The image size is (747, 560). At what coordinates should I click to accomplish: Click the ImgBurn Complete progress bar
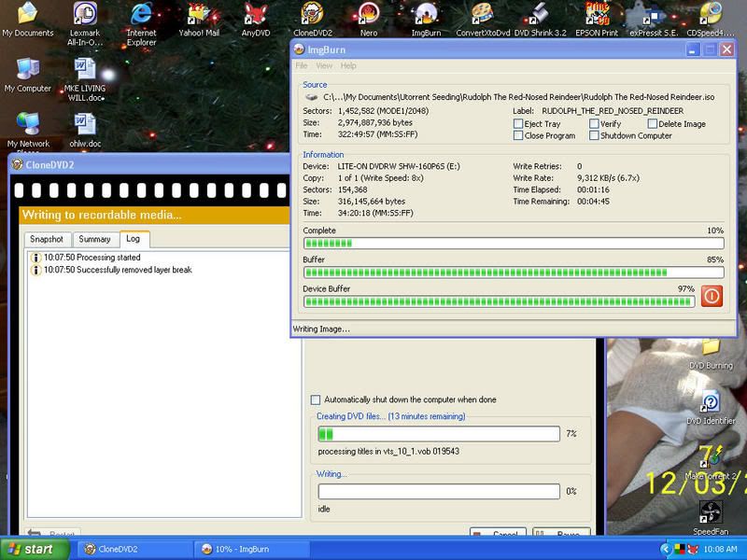[514, 244]
